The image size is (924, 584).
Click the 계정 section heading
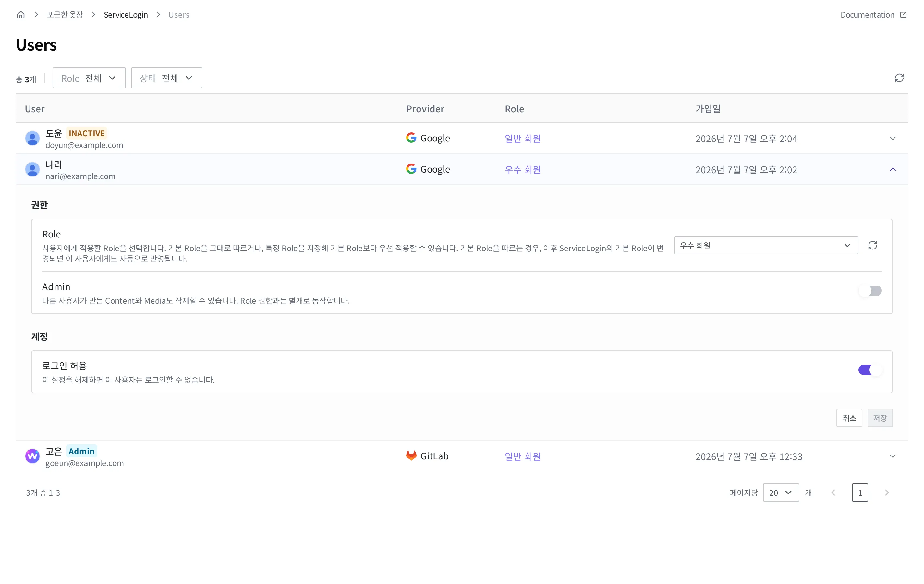[40, 336]
